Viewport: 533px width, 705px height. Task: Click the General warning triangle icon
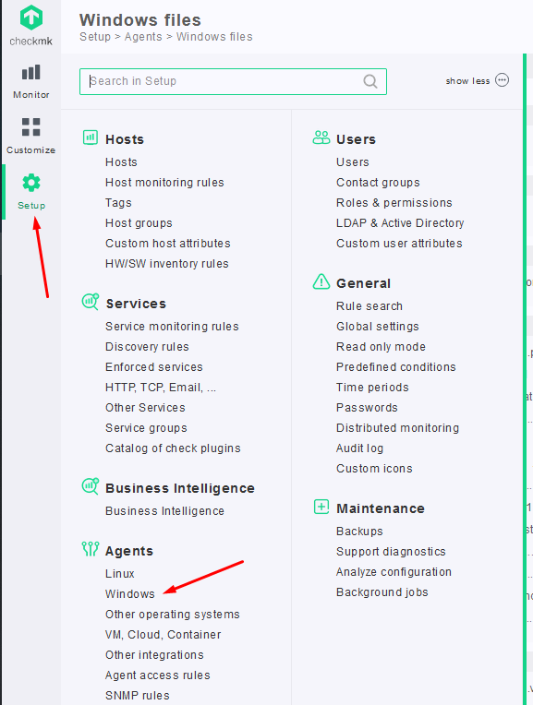pyautogui.click(x=321, y=282)
